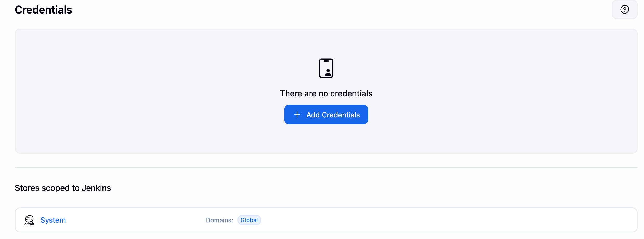Select the Global domain badge
Image resolution: width=644 pixels, height=239 pixels.
tap(249, 220)
